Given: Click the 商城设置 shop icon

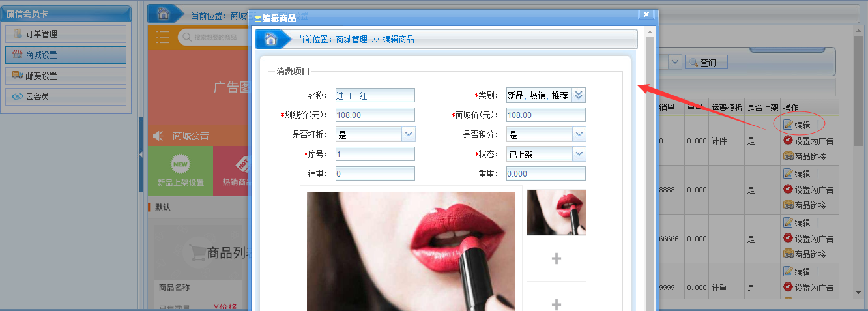Looking at the screenshot, I should pos(18,55).
